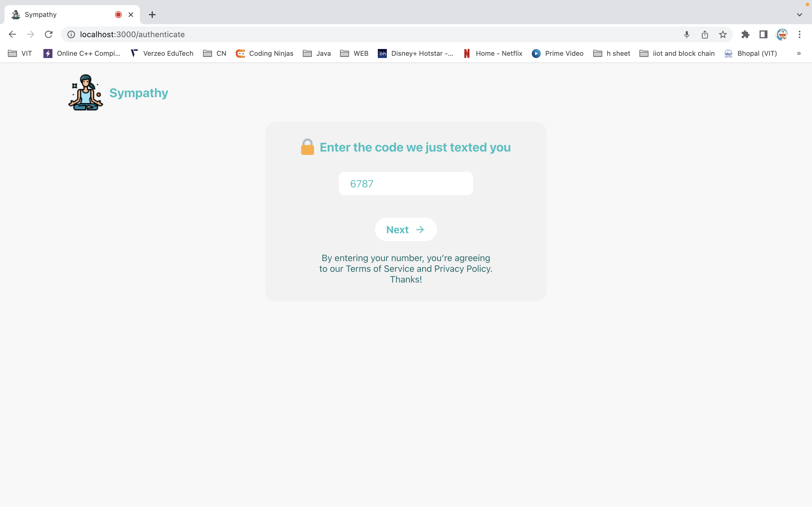The image size is (812, 507).
Task: Click the Sympathy brand title link
Action: pos(139,93)
